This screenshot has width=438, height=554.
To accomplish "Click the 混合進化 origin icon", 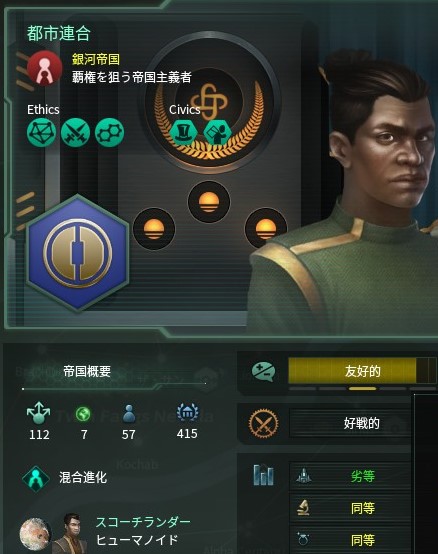I will [x=36, y=478].
